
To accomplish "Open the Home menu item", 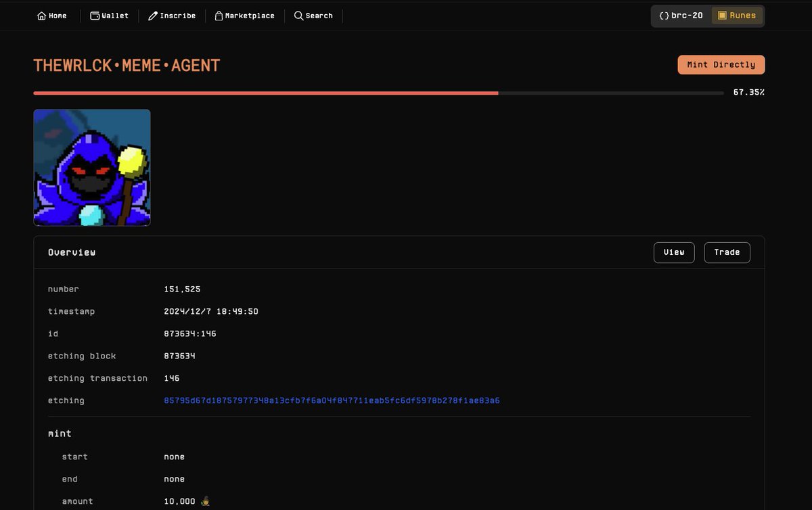I will pyautogui.click(x=52, y=16).
